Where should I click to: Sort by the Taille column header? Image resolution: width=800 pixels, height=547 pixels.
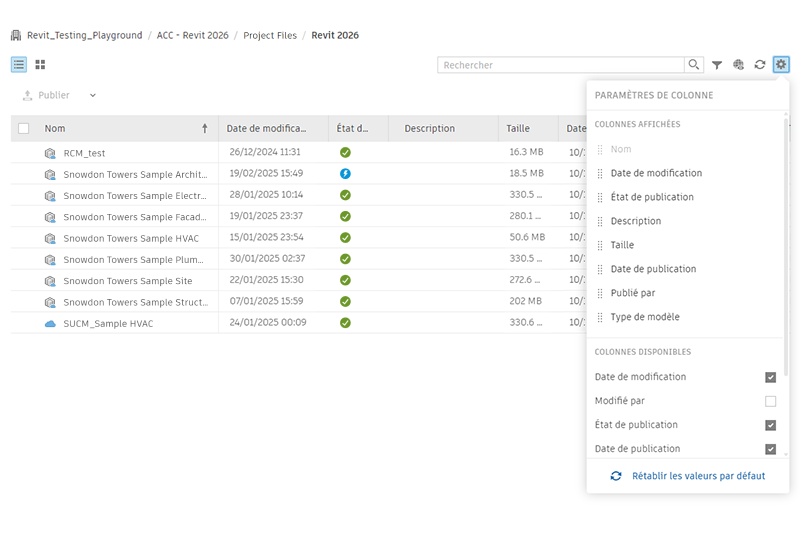pyautogui.click(x=518, y=129)
